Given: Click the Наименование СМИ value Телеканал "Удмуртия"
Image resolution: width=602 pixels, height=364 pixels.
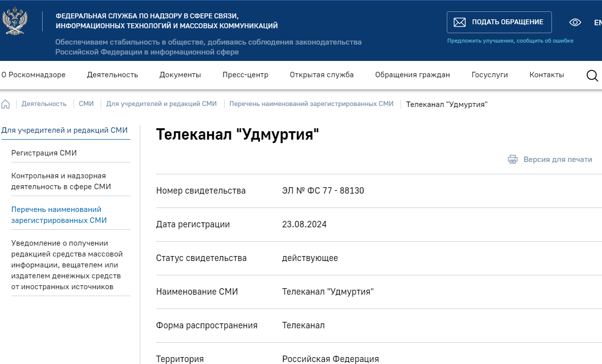Looking at the screenshot, I should point(328,292).
